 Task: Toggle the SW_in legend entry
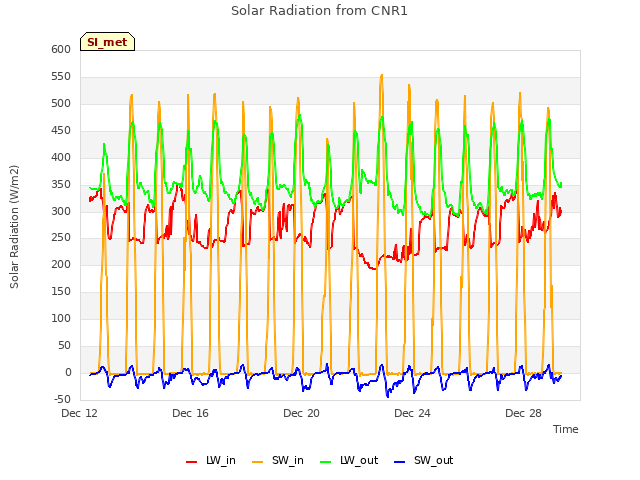click(x=278, y=460)
